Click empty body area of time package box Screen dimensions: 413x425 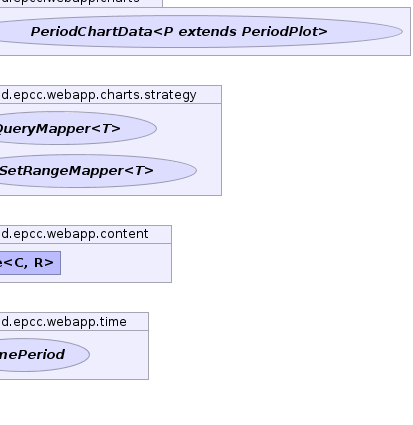119,355
